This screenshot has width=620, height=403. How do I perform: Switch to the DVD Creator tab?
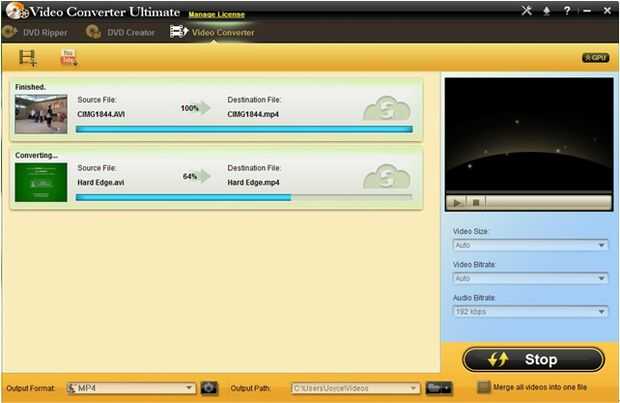pos(121,32)
